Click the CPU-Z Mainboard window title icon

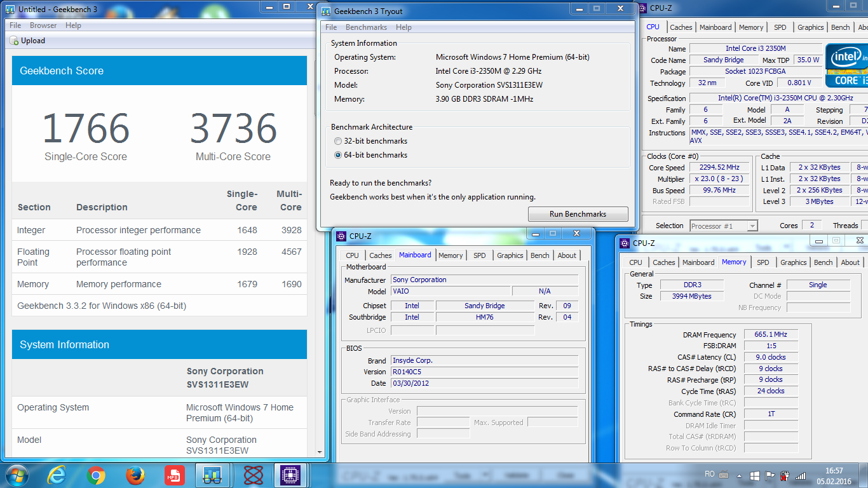pyautogui.click(x=341, y=236)
